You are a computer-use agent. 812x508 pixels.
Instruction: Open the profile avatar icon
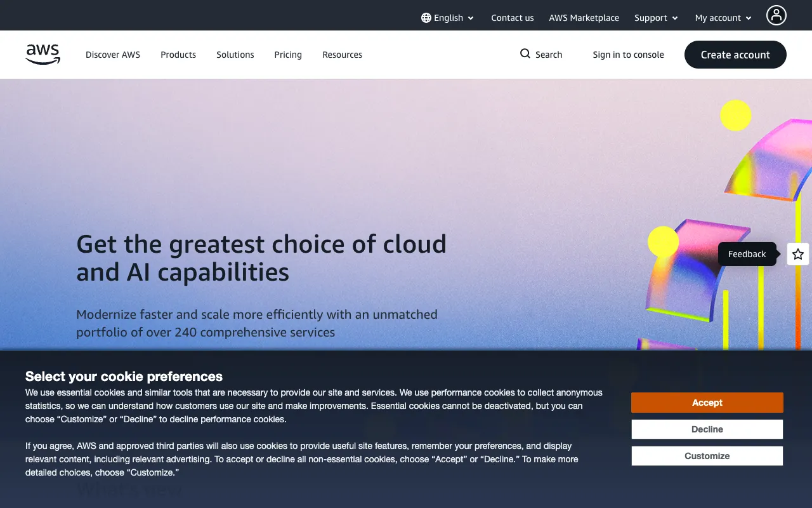click(776, 15)
